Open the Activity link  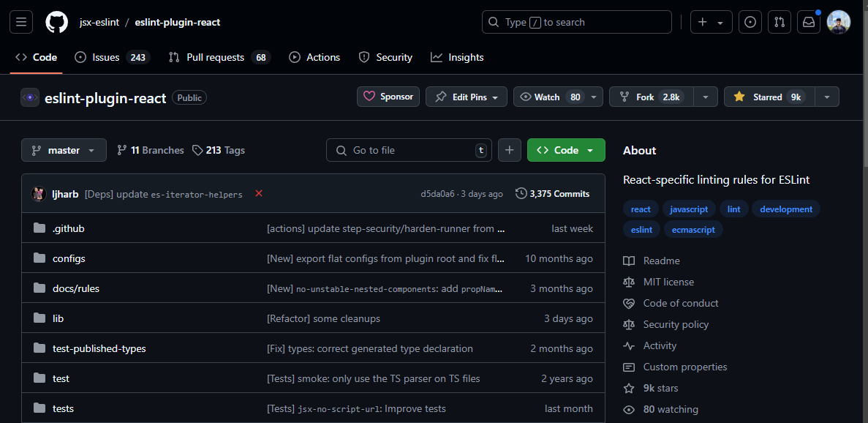(x=650, y=345)
